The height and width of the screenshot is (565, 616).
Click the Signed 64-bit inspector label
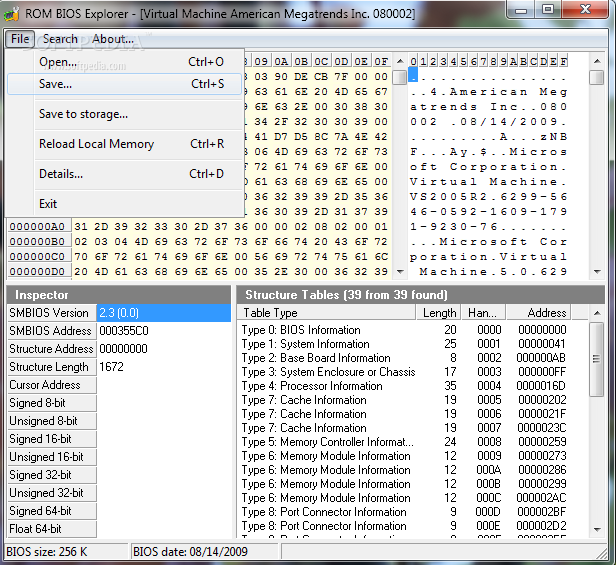pyautogui.click(x=52, y=511)
